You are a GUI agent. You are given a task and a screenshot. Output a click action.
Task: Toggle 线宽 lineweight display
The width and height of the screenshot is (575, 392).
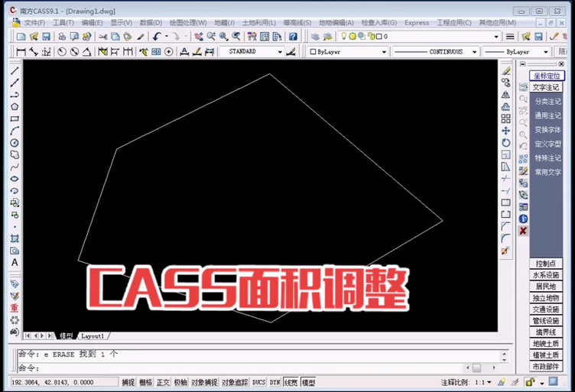[x=291, y=383]
